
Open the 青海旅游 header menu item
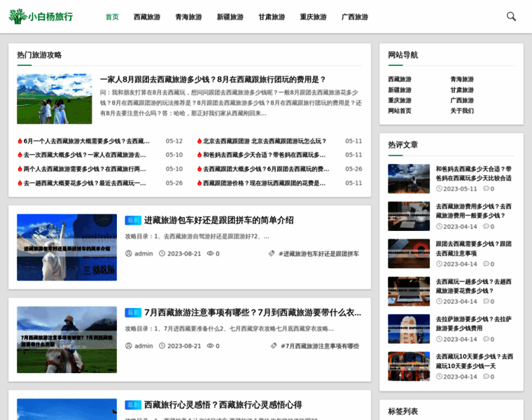point(188,17)
